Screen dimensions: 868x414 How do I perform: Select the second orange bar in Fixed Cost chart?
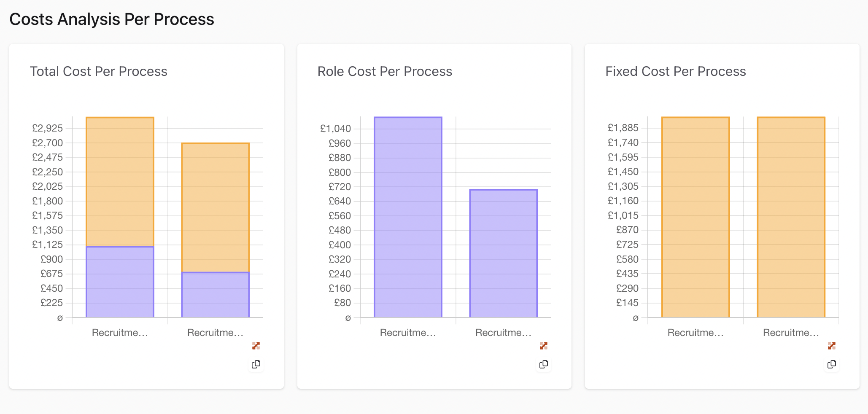coord(791,217)
